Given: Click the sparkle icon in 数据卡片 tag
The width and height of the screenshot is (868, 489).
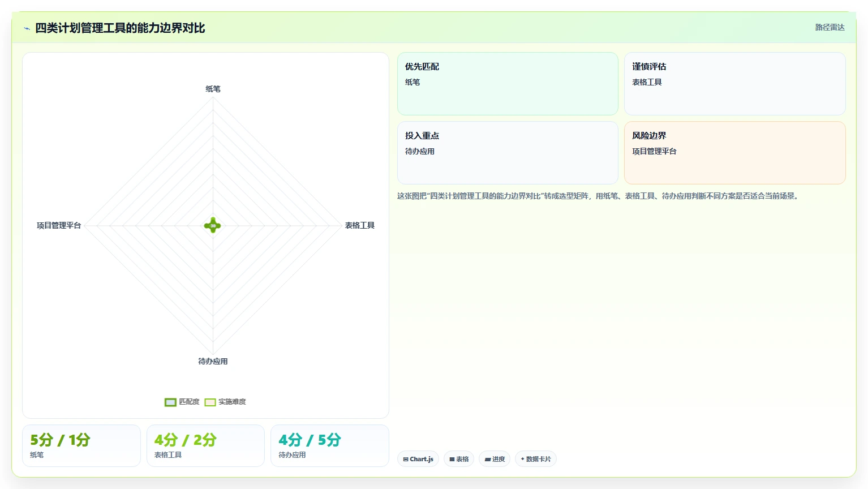Looking at the screenshot, I should (x=523, y=459).
